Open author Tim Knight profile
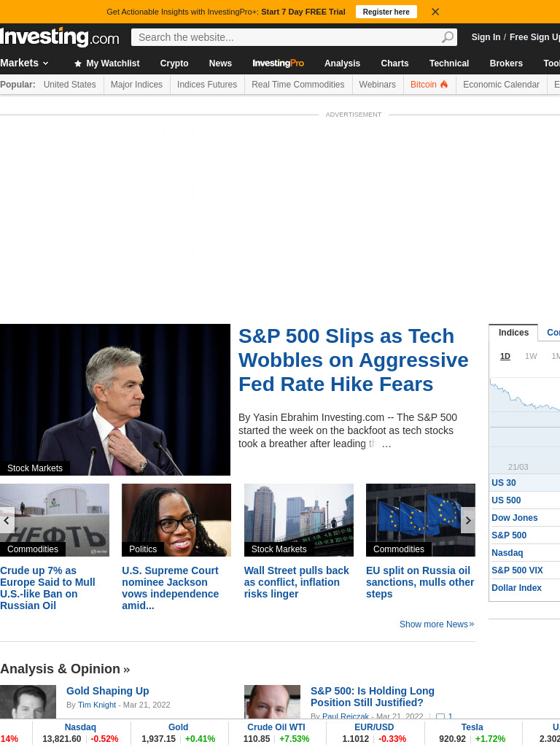The height and width of the screenshot is (747, 560). click(97, 705)
